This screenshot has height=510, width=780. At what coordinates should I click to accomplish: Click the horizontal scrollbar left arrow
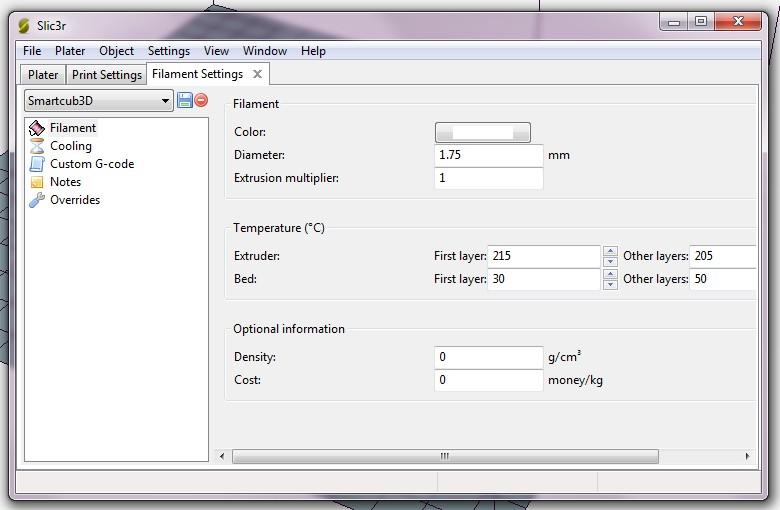tap(222, 456)
